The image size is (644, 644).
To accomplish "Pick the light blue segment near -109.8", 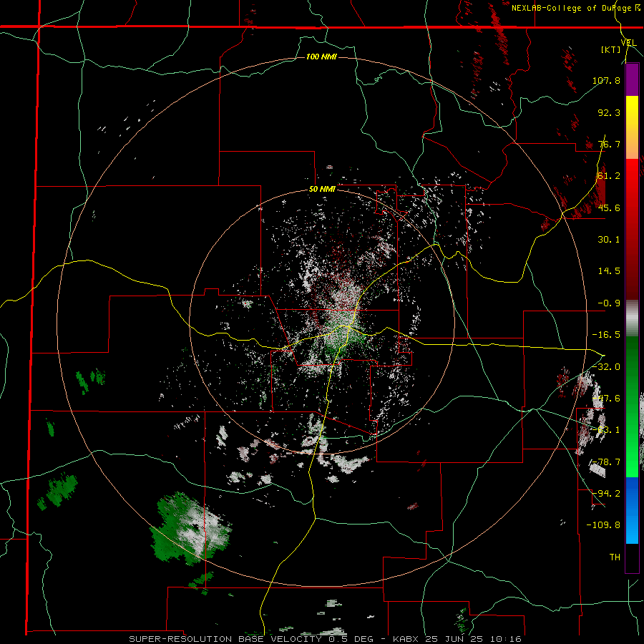I will (x=632, y=527).
